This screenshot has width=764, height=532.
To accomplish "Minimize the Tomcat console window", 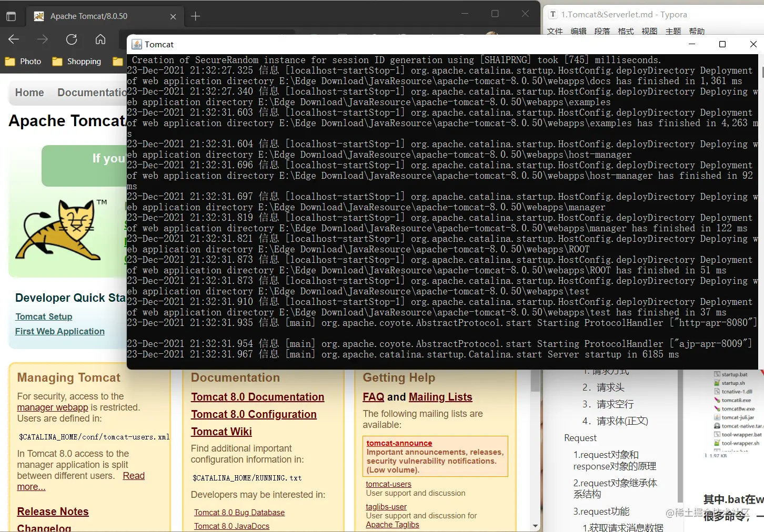I will (692, 44).
